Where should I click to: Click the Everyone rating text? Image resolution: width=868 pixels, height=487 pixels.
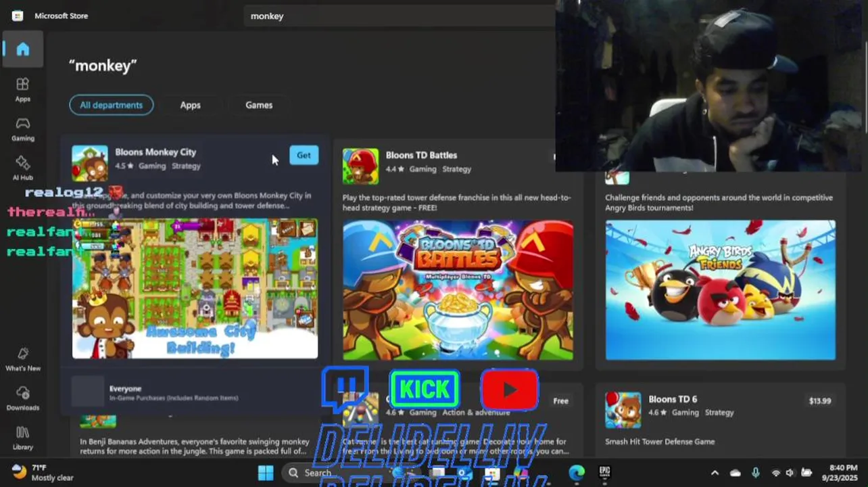point(125,389)
